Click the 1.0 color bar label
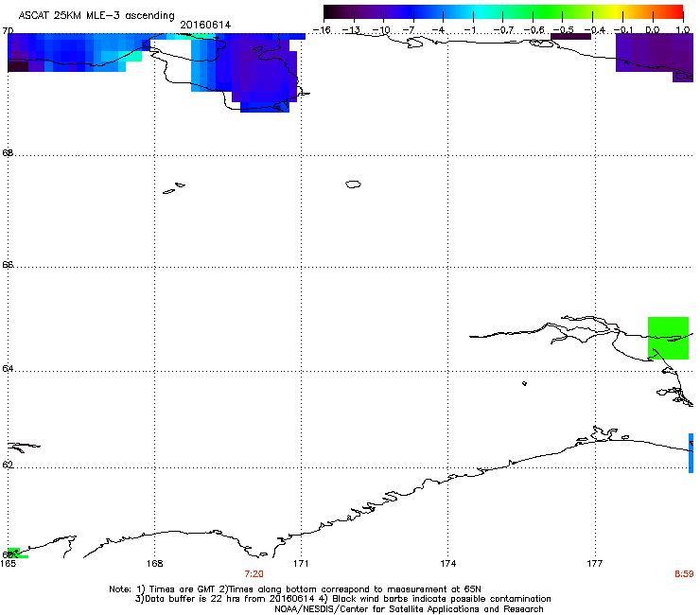The height and width of the screenshot is (615, 700). 683,30
